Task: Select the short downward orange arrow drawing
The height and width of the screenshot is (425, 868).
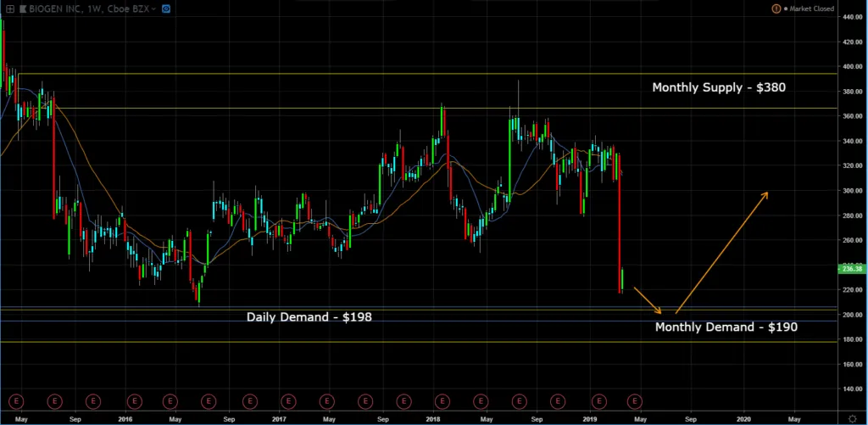Action: tap(648, 300)
